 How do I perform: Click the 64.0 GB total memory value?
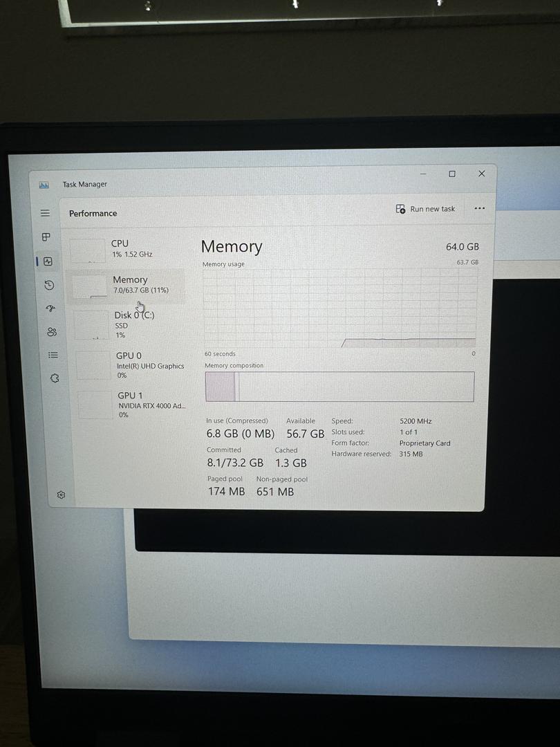tap(463, 247)
